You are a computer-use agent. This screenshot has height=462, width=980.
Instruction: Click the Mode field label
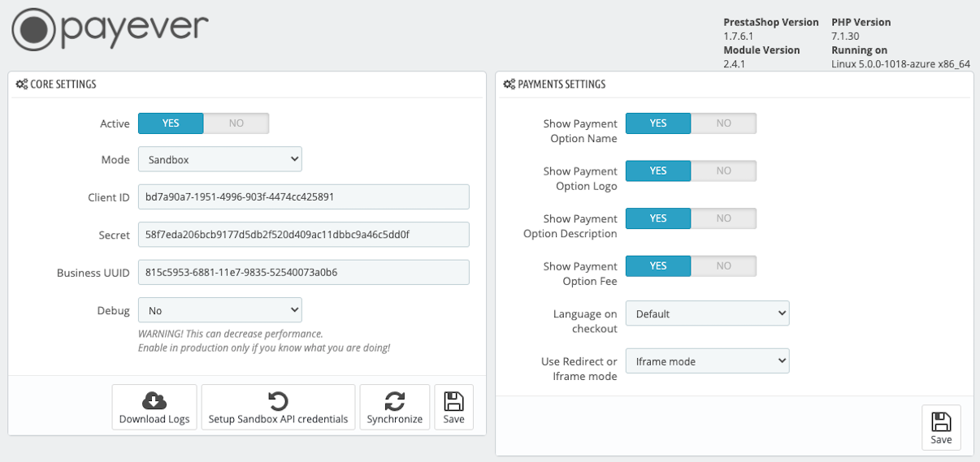pos(115,160)
